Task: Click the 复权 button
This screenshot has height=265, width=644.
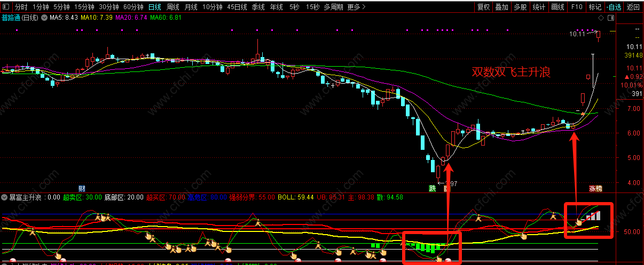Action: tap(484, 7)
